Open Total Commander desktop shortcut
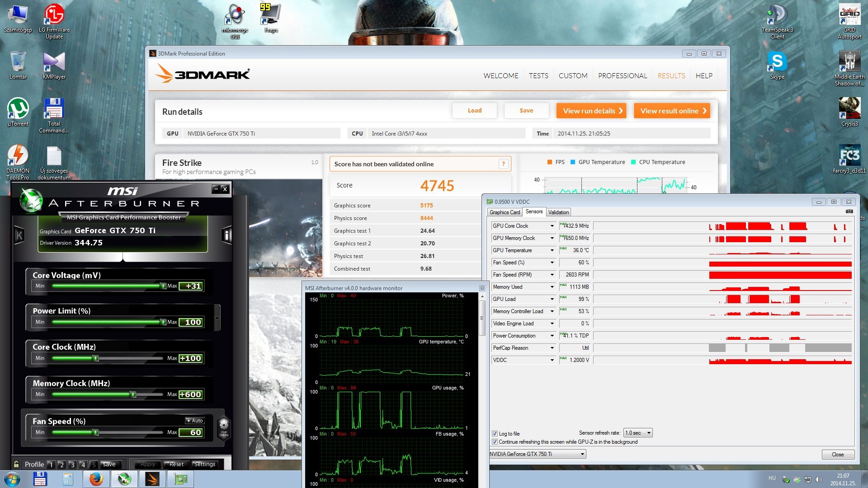 tap(54, 115)
